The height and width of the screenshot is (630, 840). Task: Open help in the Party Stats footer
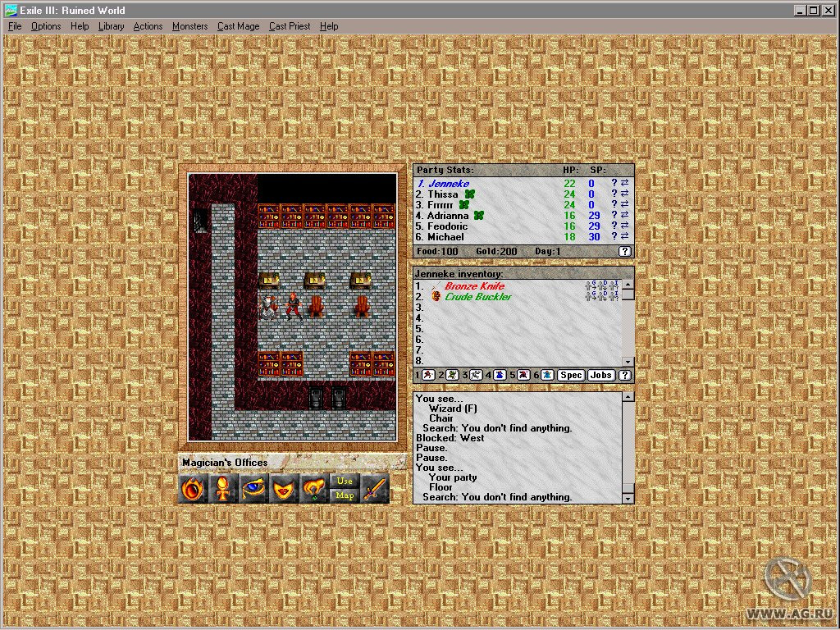pyautogui.click(x=624, y=251)
